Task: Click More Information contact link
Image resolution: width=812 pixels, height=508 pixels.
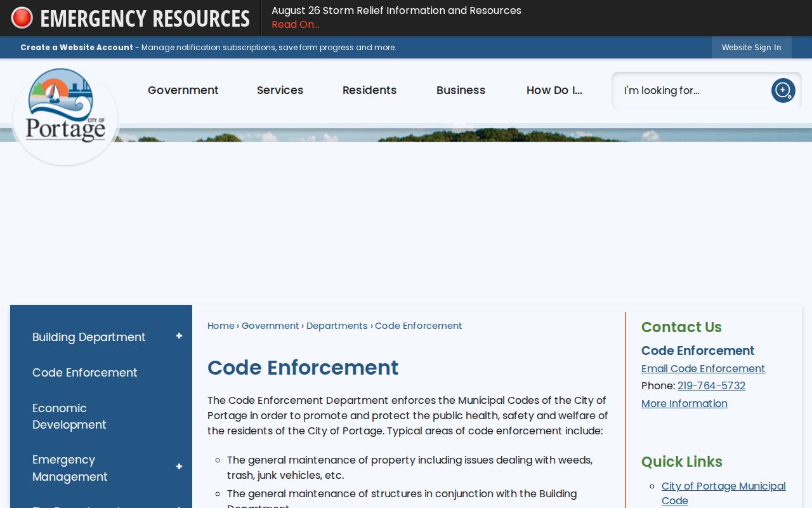Action: (x=684, y=404)
